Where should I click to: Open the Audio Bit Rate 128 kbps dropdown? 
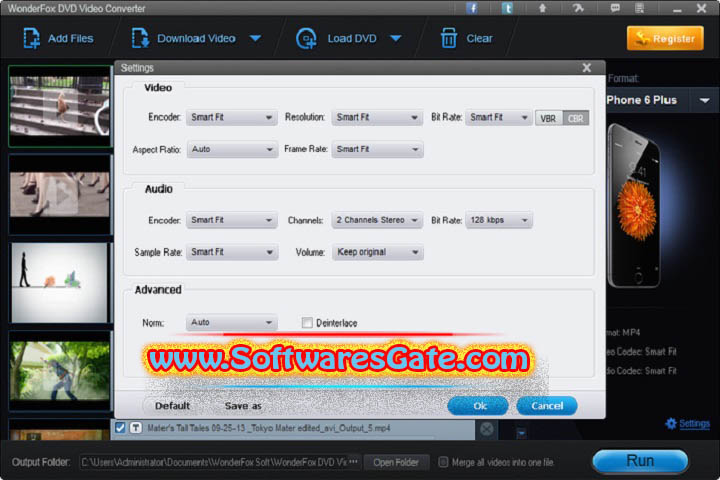(x=499, y=220)
